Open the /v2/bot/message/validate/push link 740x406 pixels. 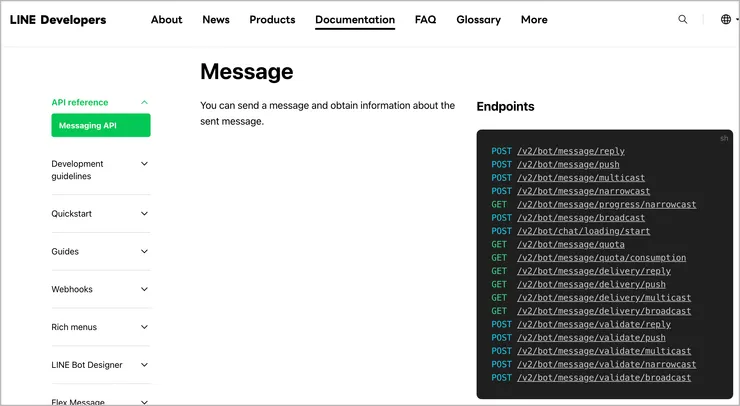tap(591, 338)
